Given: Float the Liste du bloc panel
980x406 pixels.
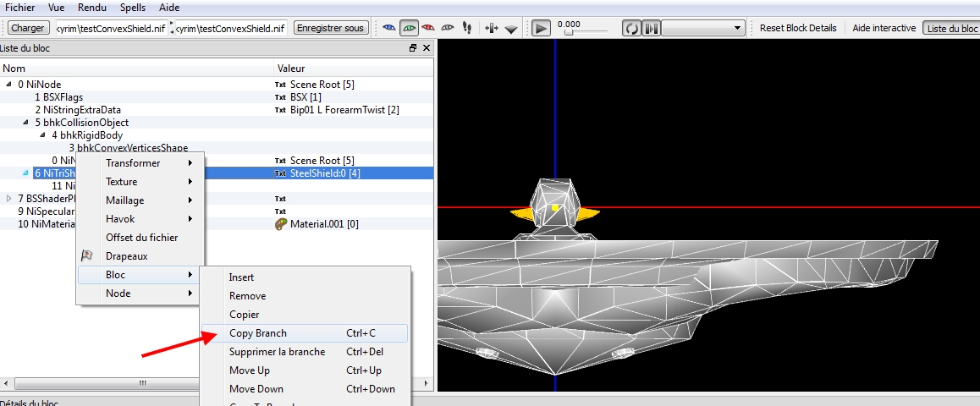Looking at the screenshot, I should tap(413, 48).
